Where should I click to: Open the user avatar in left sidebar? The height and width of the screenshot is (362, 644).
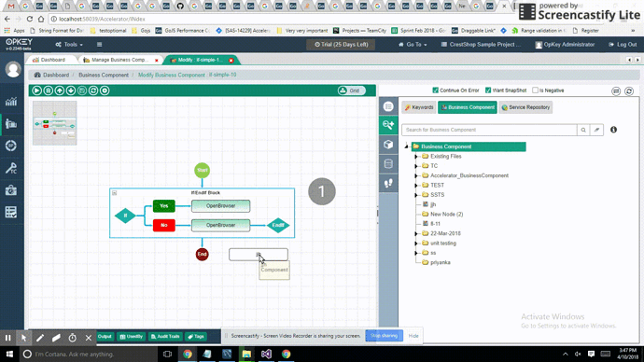(13, 69)
